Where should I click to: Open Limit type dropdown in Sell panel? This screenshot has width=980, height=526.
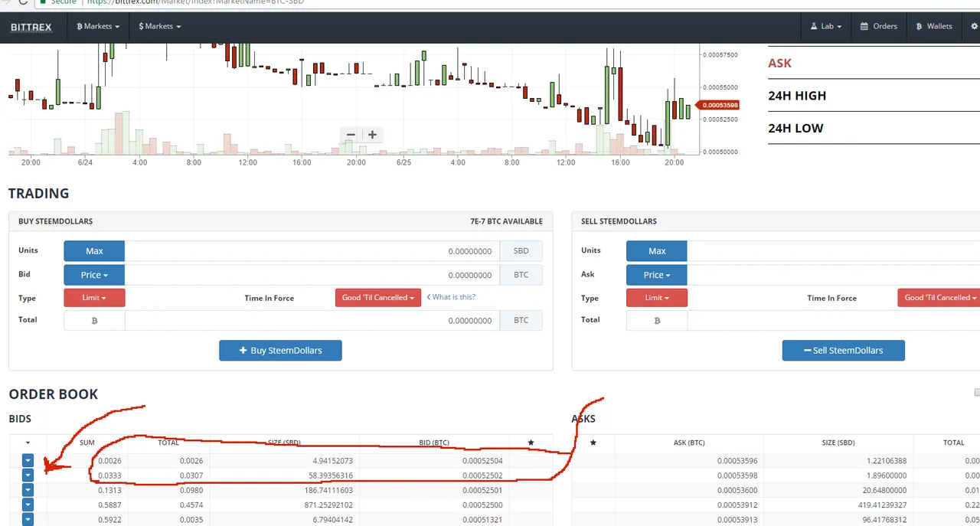(657, 298)
